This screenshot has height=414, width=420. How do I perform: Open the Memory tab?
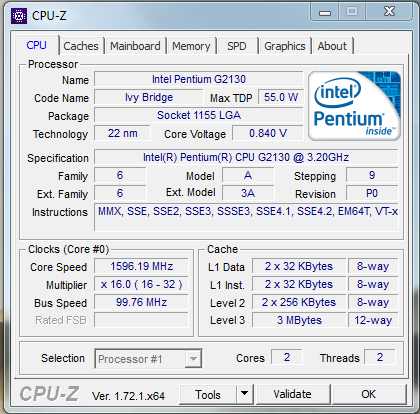(x=191, y=46)
